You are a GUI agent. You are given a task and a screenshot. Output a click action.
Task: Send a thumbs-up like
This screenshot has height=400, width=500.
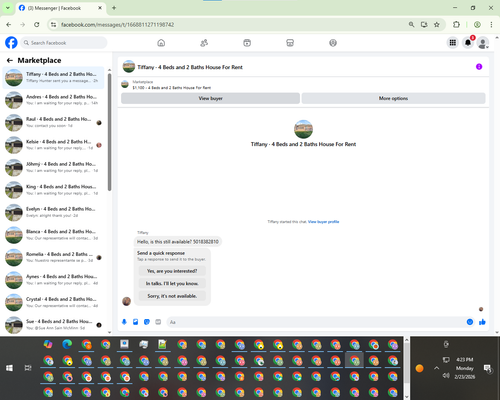(482, 322)
